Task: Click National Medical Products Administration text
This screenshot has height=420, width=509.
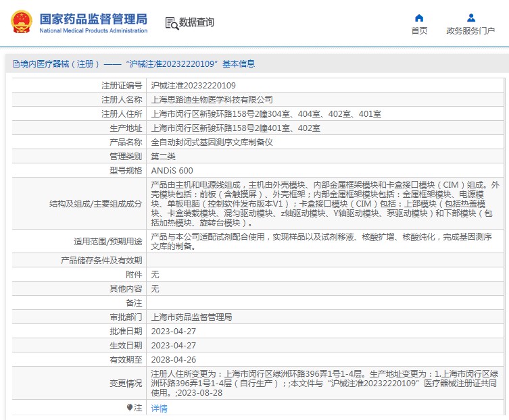Action: pos(93,30)
